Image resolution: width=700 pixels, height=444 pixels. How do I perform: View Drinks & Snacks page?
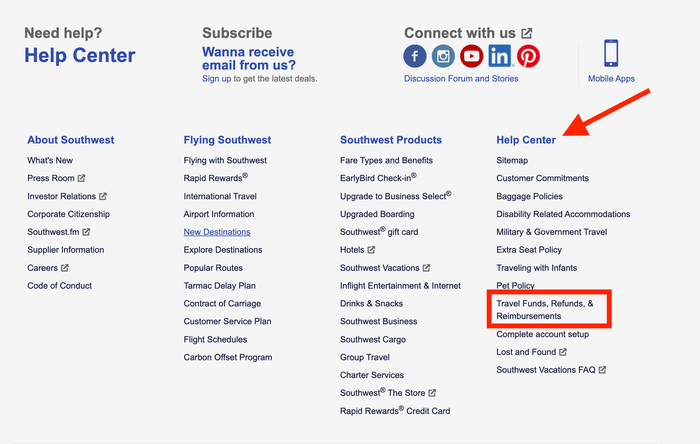[371, 303]
